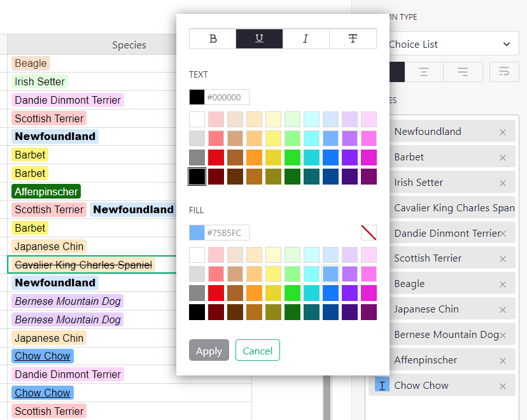Apply strikethrough formatting in the popup
The width and height of the screenshot is (527, 420).
pyautogui.click(x=353, y=38)
